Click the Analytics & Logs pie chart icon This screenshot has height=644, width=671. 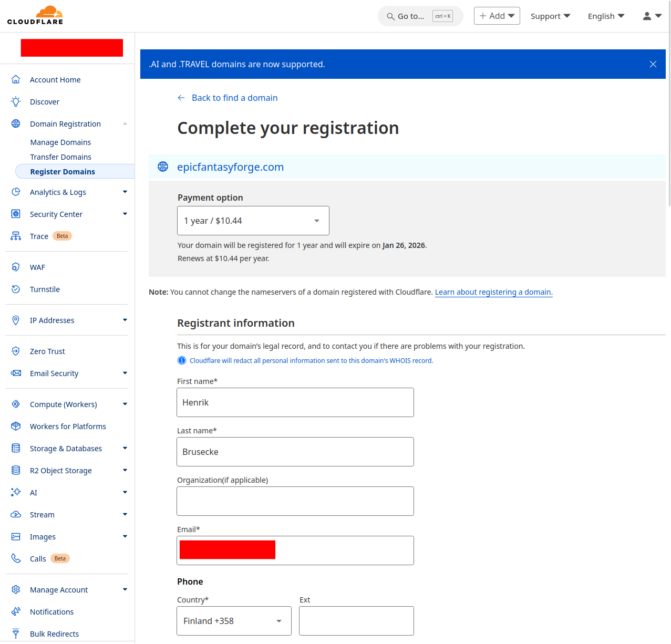[16, 192]
